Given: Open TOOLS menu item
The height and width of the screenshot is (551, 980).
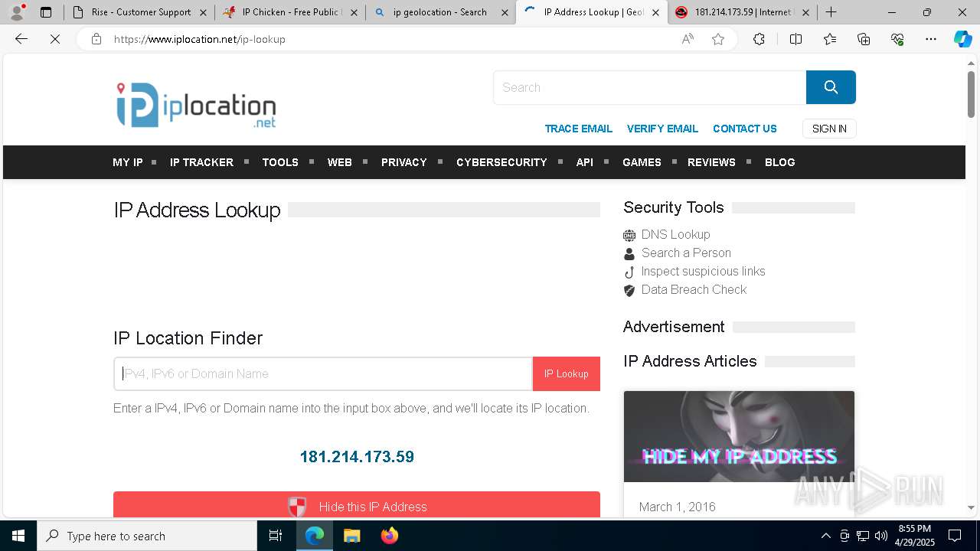Looking at the screenshot, I should (x=280, y=162).
